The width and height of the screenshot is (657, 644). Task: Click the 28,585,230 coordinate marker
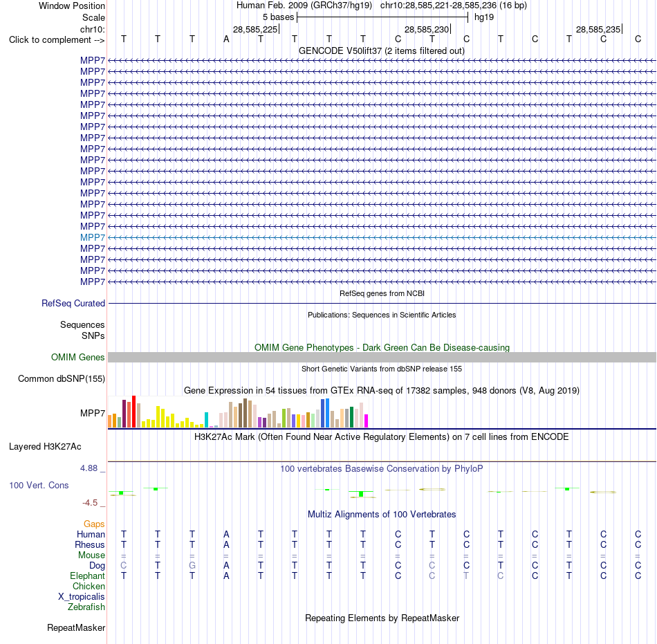pyautogui.click(x=427, y=29)
